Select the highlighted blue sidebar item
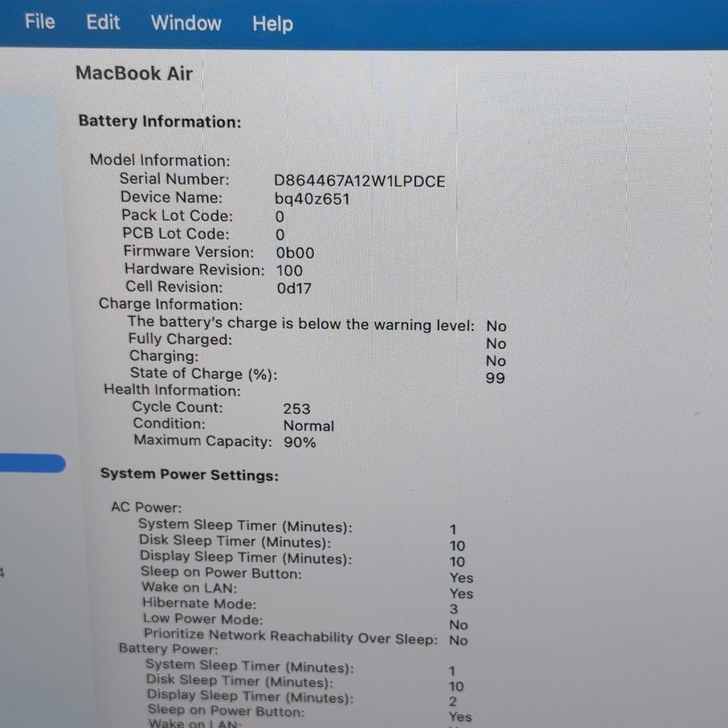The image size is (728, 728). [x=32, y=463]
